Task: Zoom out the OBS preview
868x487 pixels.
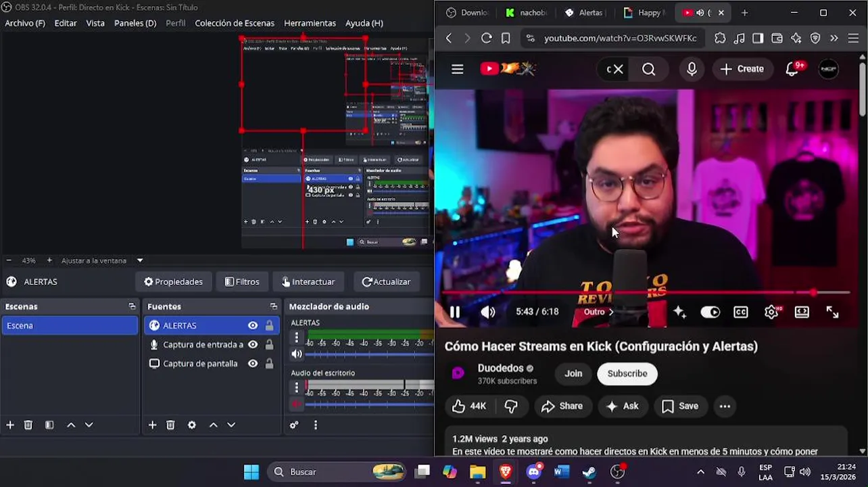Action: click(x=9, y=260)
